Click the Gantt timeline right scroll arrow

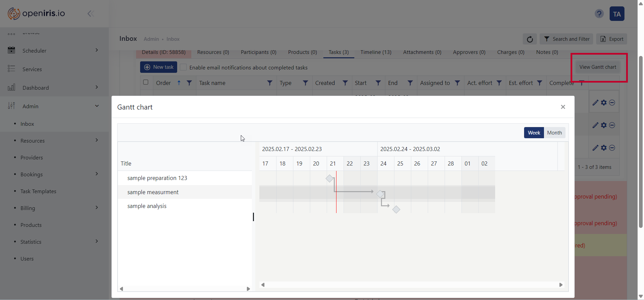[561, 285]
